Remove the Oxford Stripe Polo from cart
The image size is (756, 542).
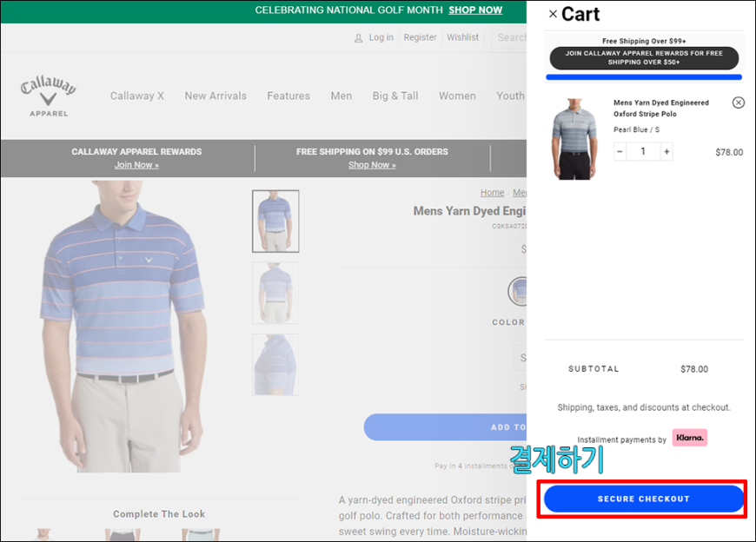738,102
